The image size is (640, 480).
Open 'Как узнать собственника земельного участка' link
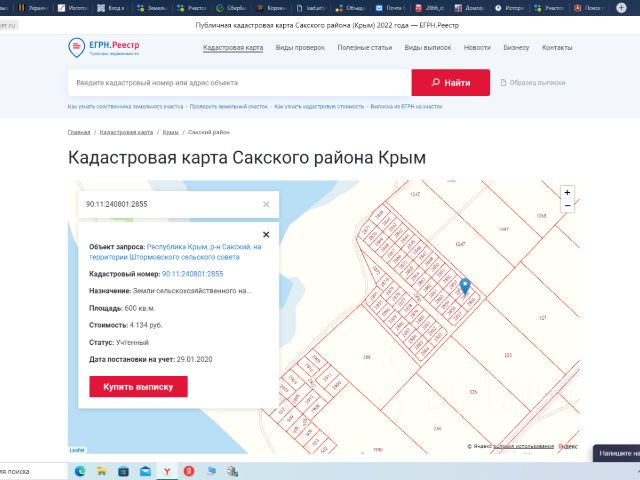click(x=125, y=107)
